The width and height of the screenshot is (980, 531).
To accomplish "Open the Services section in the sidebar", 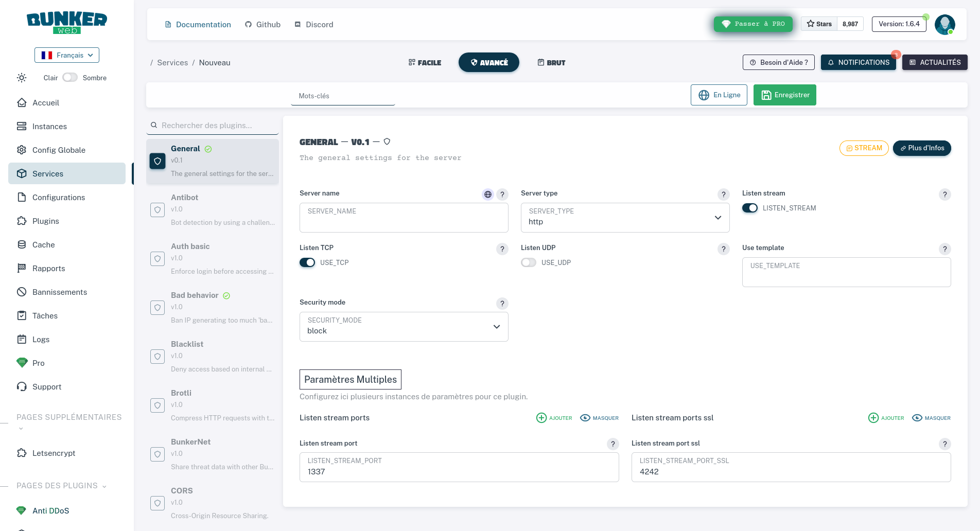I will tap(48, 173).
